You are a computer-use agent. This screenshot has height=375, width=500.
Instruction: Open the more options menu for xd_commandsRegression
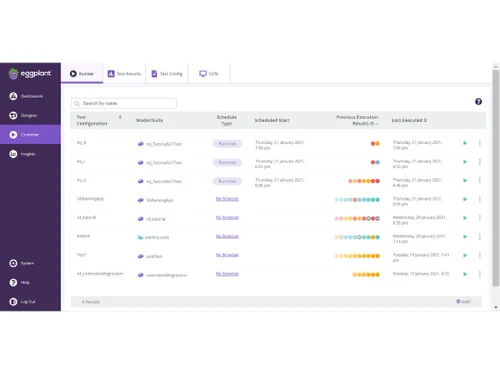[480, 274]
